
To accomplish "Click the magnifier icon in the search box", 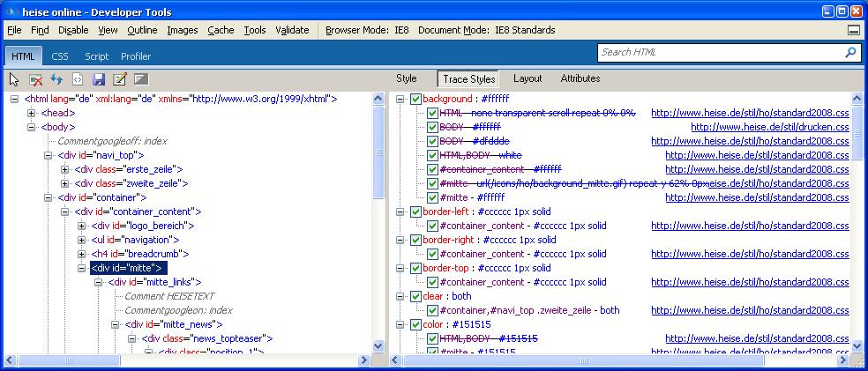I will (x=850, y=53).
